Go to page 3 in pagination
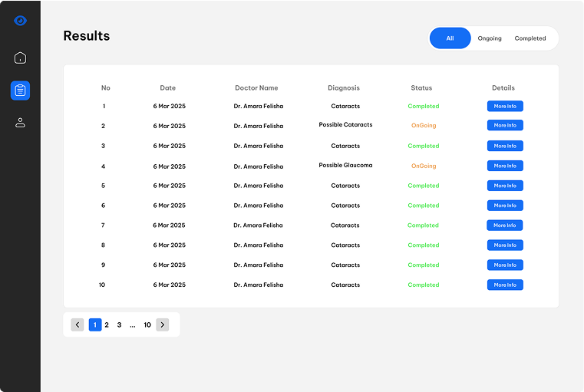 click(119, 324)
